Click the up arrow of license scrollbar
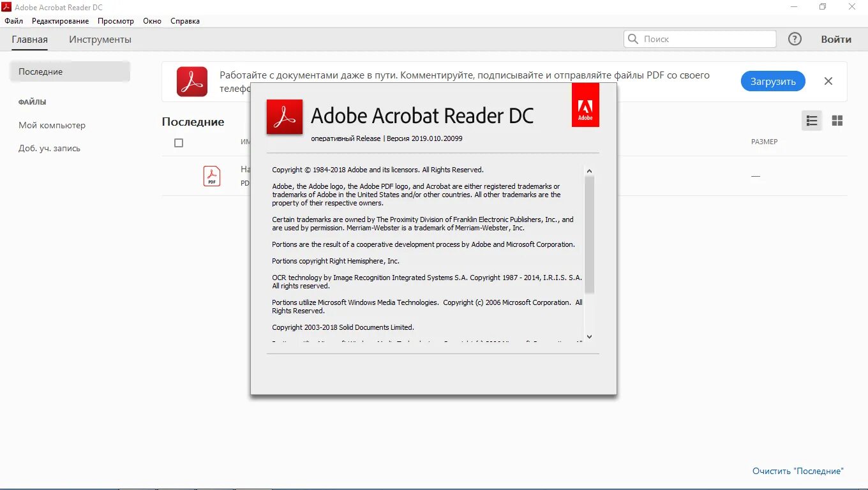 pos(589,171)
